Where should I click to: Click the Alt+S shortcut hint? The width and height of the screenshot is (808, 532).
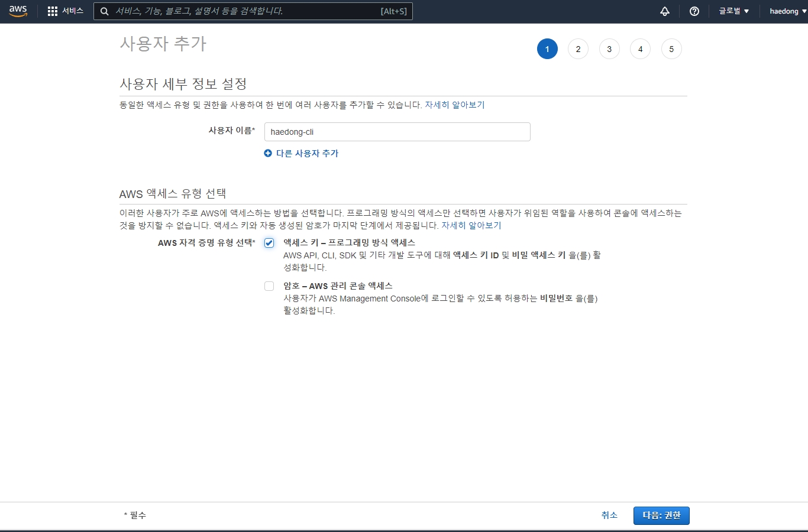(x=393, y=11)
